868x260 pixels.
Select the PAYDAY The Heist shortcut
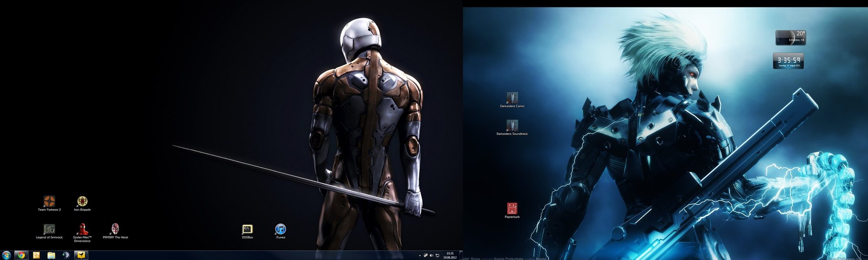click(115, 229)
